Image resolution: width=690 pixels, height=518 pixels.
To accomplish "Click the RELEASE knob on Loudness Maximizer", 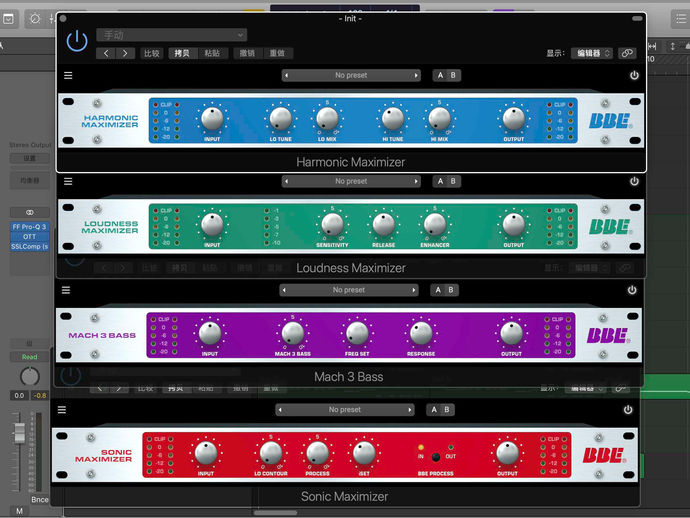I will [384, 224].
